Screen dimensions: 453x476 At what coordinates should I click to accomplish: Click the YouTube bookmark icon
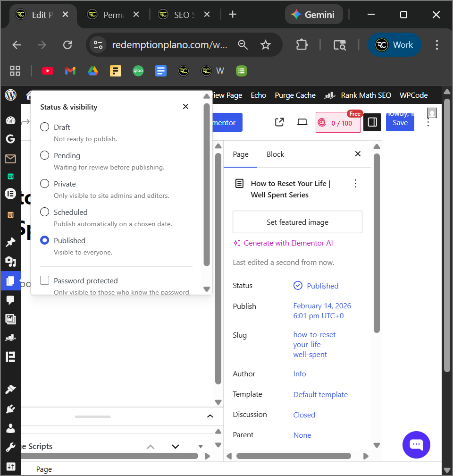click(x=48, y=71)
